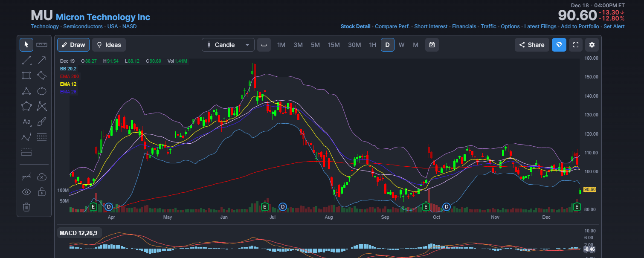Open the Options link
The width and height of the screenshot is (644, 258).
click(510, 26)
